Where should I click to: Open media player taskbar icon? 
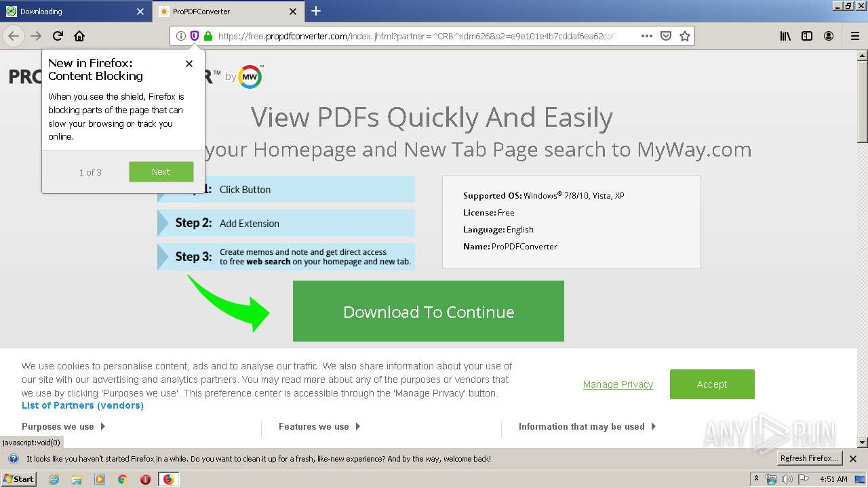point(100,479)
